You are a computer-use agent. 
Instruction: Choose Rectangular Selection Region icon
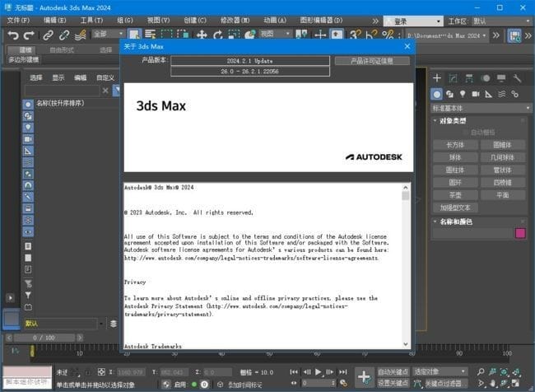166,35
